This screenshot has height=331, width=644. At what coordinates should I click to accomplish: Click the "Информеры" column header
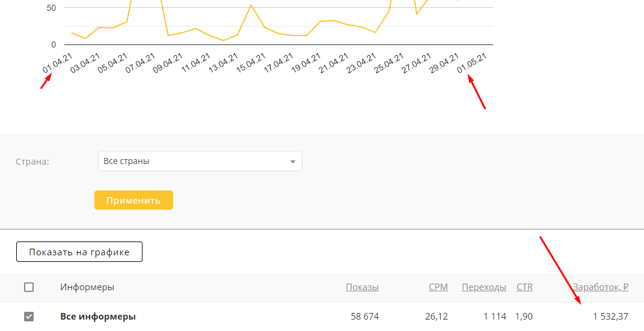point(87,287)
